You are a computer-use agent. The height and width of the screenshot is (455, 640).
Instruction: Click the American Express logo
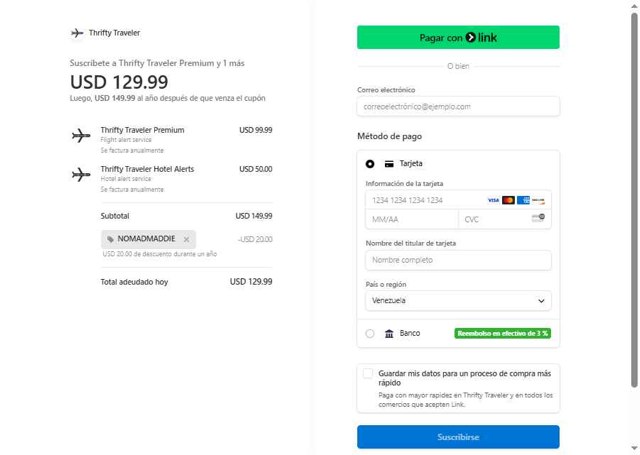(x=523, y=200)
